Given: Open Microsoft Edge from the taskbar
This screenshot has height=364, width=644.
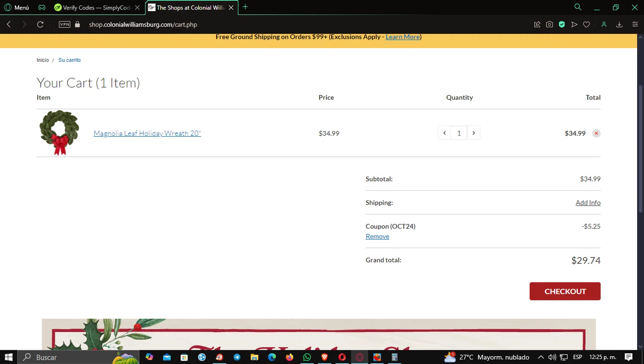Looking at the screenshot, I should (272, 357).
